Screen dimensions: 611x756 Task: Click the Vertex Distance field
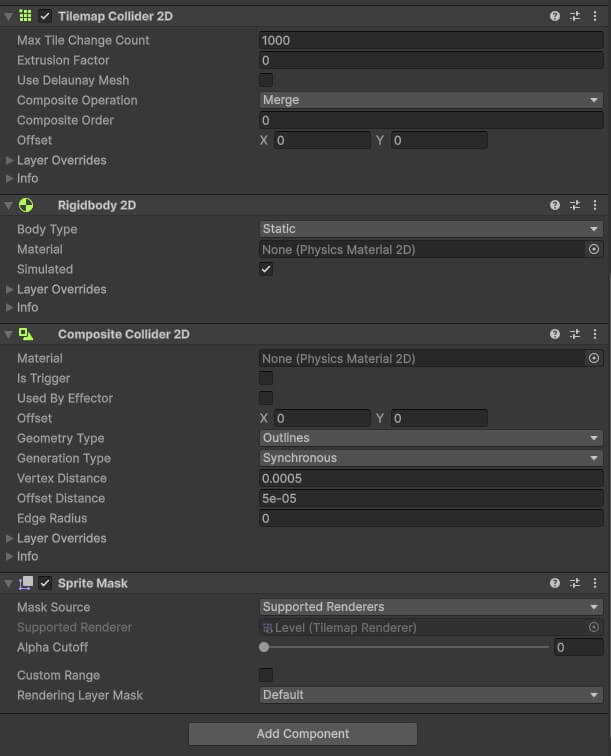pyautogui.click(x=431, y=478)
